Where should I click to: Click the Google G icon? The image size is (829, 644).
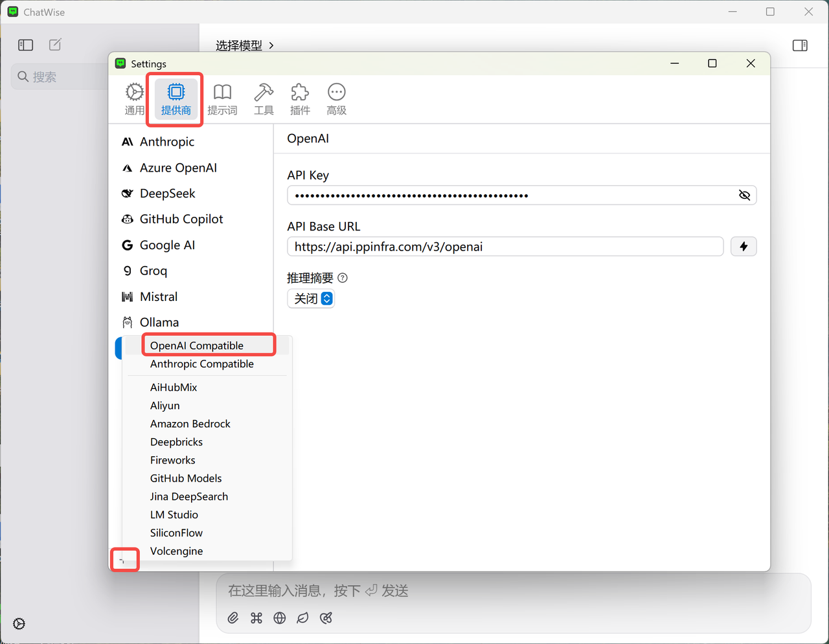click(128, 245)
